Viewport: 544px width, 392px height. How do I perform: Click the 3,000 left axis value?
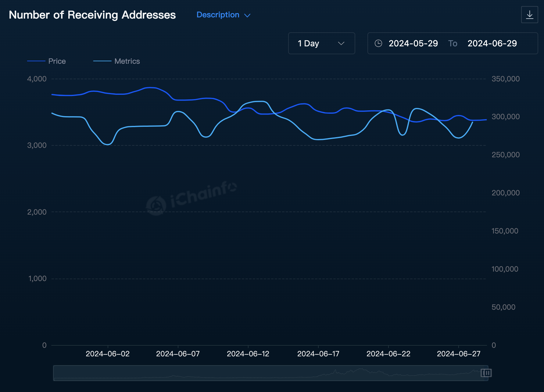[37, 145]
